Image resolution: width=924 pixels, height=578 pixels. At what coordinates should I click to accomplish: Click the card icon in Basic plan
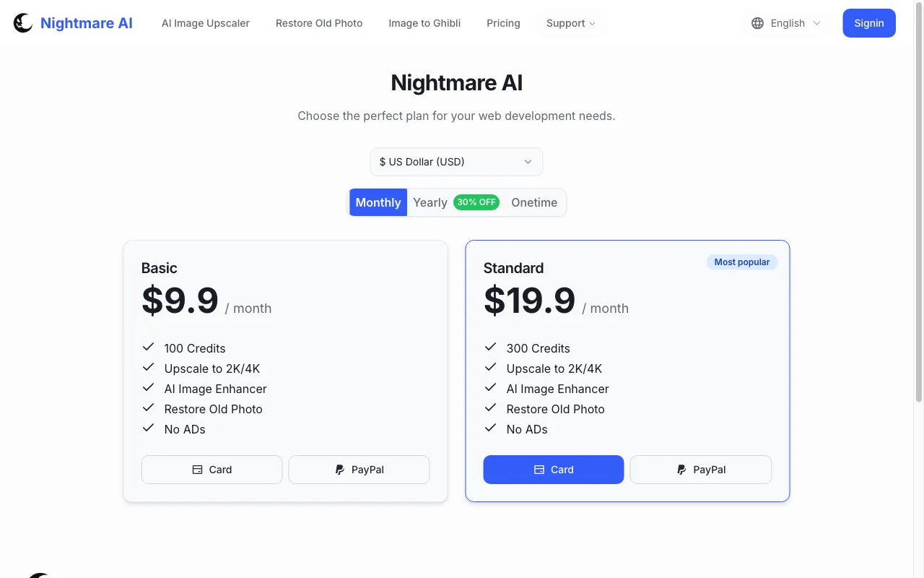[x=197, y=470]
